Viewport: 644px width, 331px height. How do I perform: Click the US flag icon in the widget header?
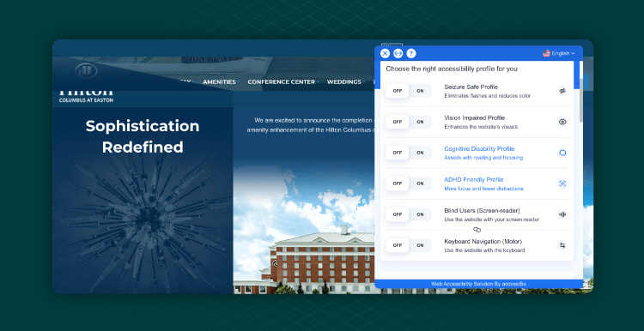(546, 53)
